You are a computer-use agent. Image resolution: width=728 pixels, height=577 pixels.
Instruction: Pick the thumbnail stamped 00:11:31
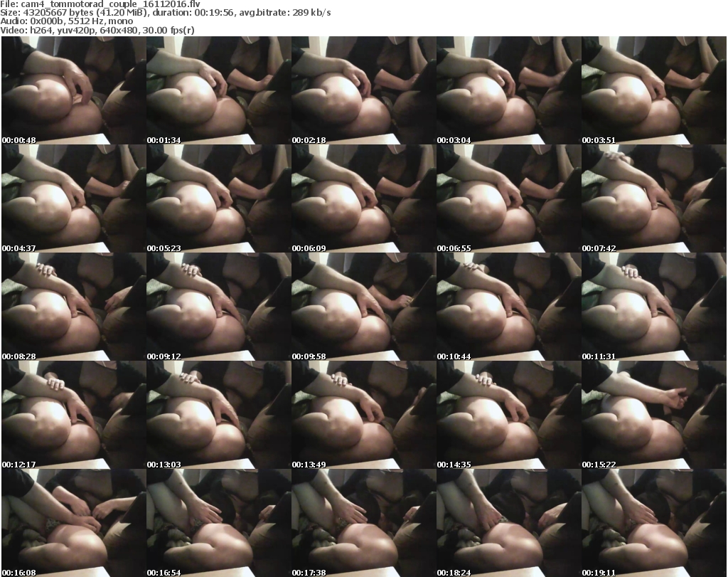click(x=654, y=307)
